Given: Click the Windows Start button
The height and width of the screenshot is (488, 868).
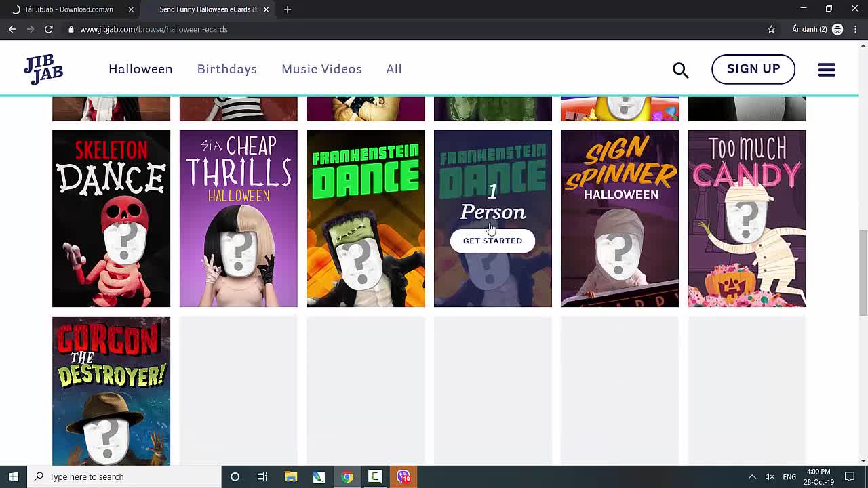Looking at the screenshot, I should tap(14, 476).
